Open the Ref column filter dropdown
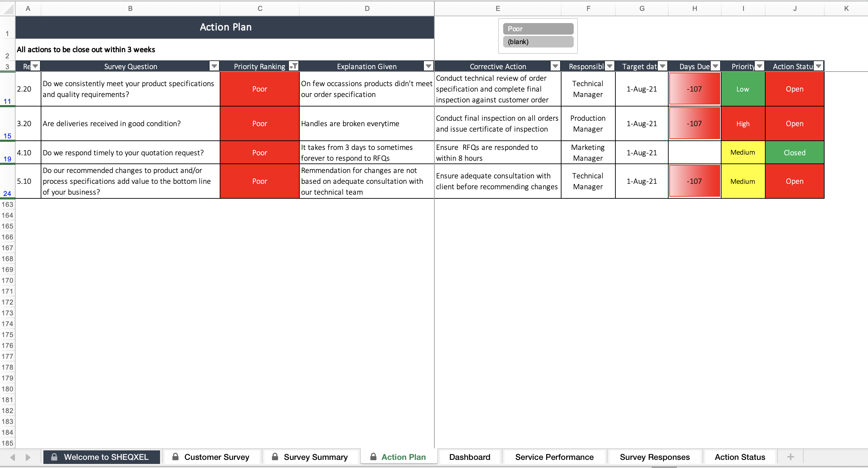Screen dimensions: 868x468 coord(35,66)
